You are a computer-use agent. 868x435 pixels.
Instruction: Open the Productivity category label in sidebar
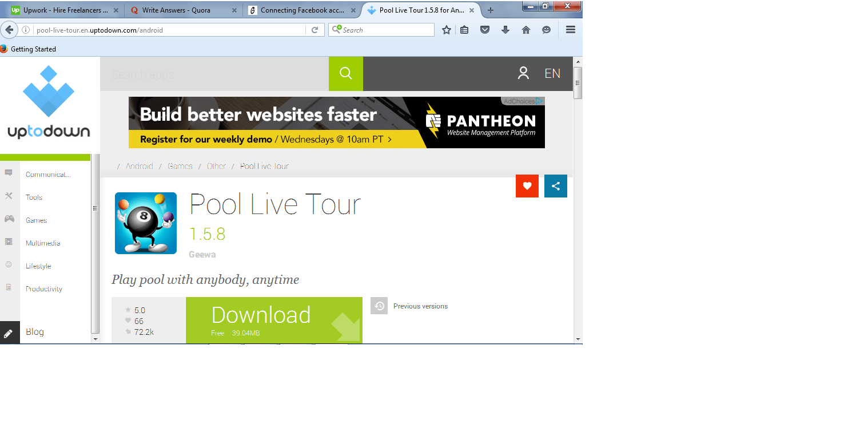44,289
